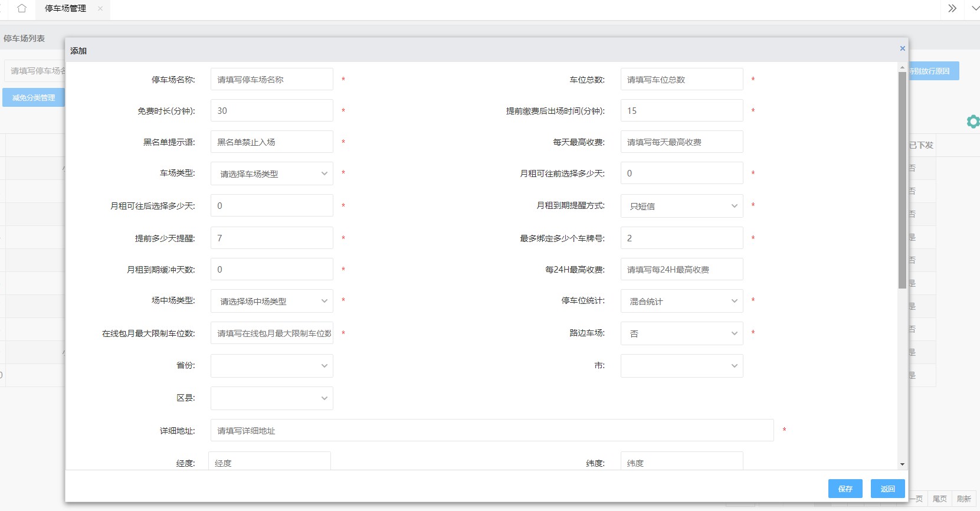
Task: Click the double-chevron tab scroll icon
Action: tap(952, 8)
